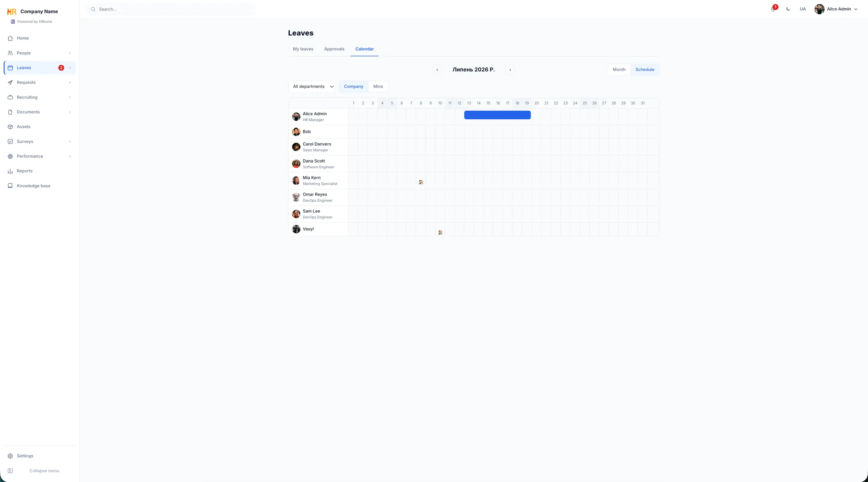The height and width of the screenshot is (482, 868).
Task: Click Sam Lee's avatar
Action: [x=296, y=214]
